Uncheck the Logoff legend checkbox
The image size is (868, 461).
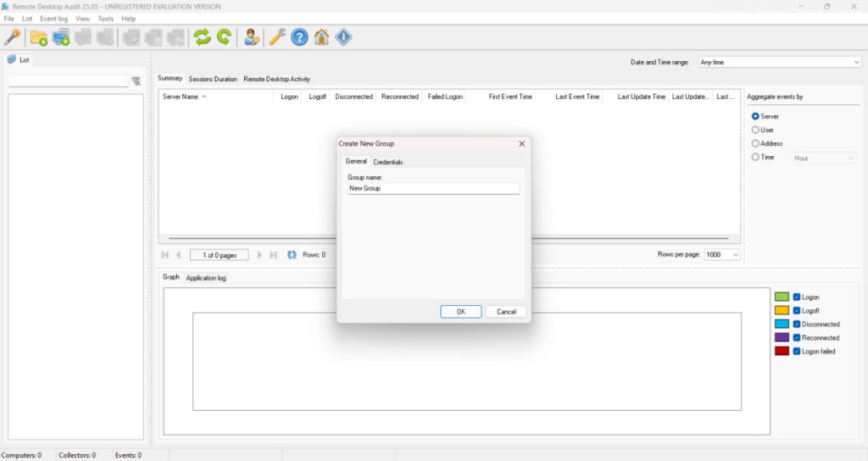coord(797,310)
